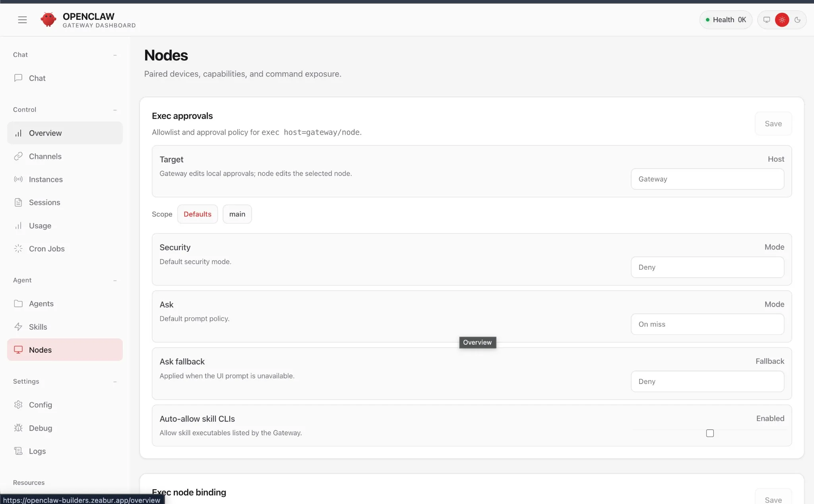Collapse the Settings sidebar section
The height and width of the screenshot is (504, 814).
(115, 382)
